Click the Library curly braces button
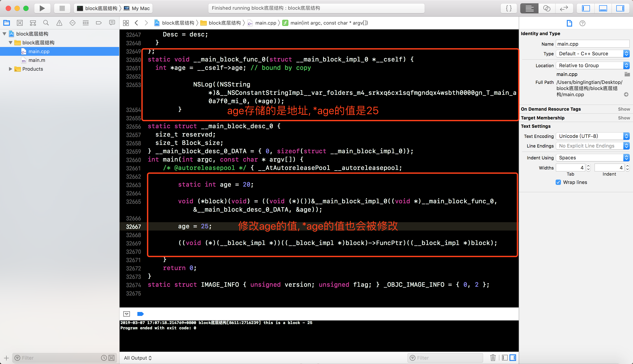Viewport: 633px width, 364px height. tap(509, 8)
